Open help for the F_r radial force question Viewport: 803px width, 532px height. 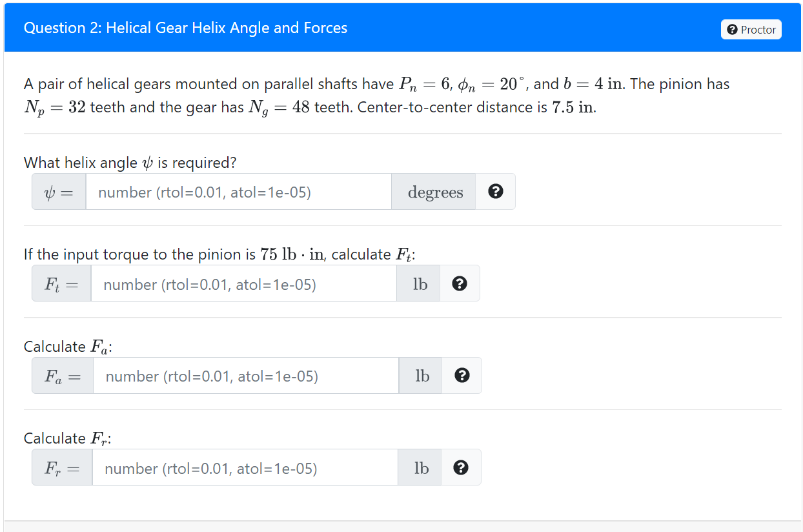462,467
